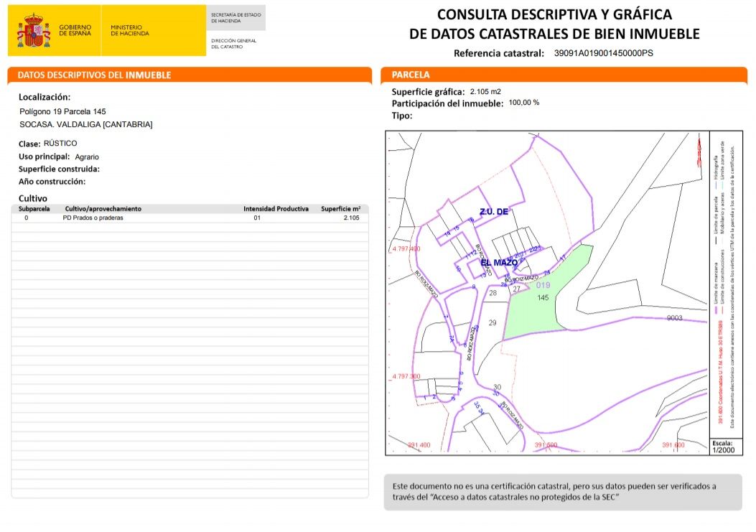Image resolution: width=756 pixels, height=532 pixels.
Task: Click the '2.105' surface cell in table
Action: pyautogui.click(x=352, y=218)
